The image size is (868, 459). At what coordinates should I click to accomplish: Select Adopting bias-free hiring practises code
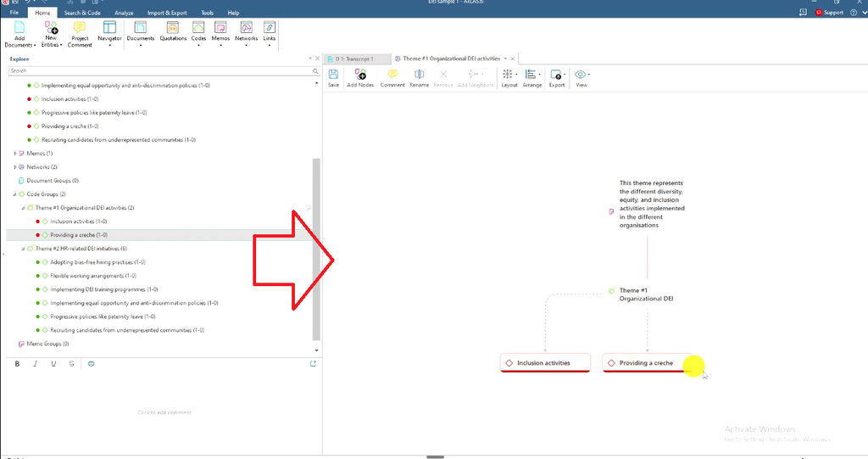tap(97, 262)
